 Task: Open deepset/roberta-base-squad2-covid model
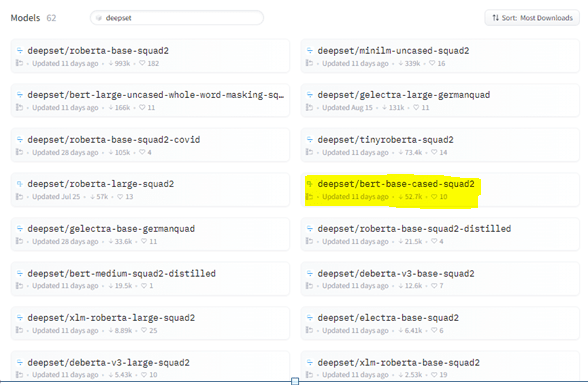point(150,145)
